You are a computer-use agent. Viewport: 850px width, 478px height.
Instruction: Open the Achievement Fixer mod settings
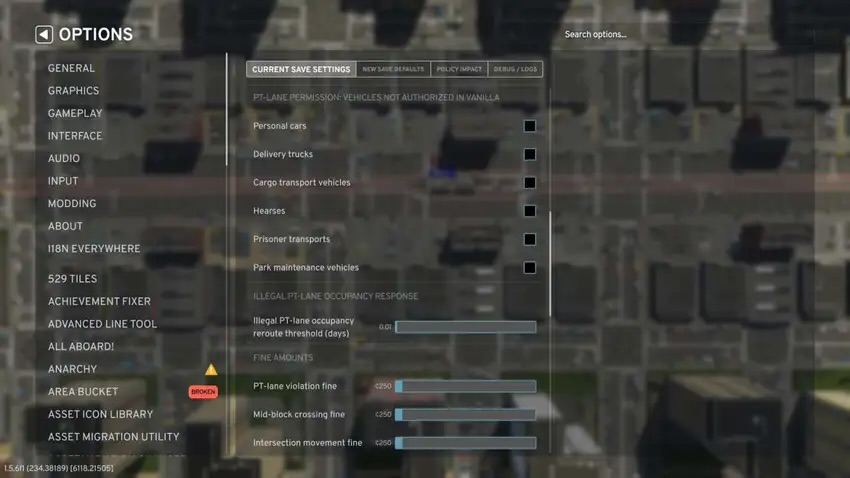(x=99, y=302)
